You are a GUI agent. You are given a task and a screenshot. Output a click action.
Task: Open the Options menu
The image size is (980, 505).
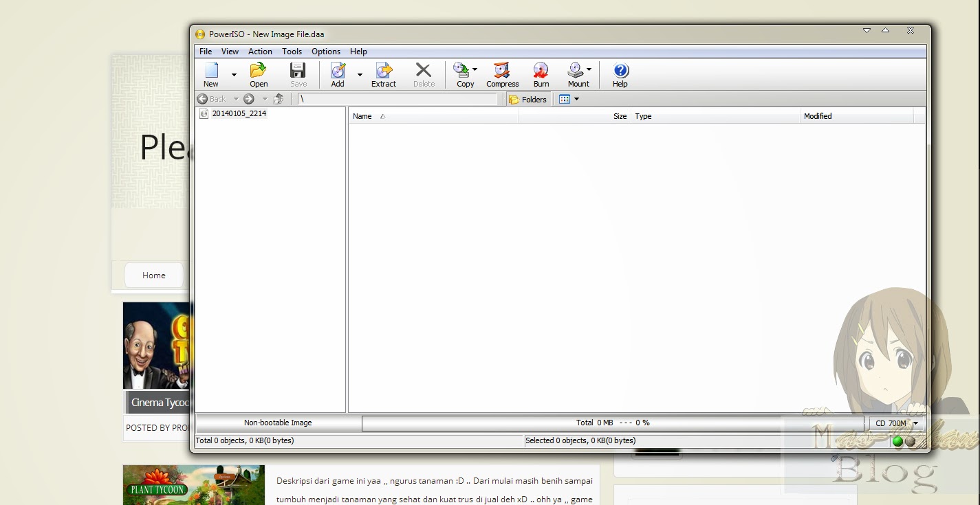click(326, 52)
